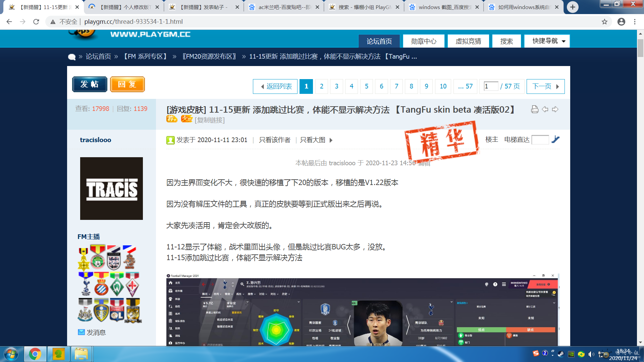Click the Werder Bremen medal

(117, 284)
